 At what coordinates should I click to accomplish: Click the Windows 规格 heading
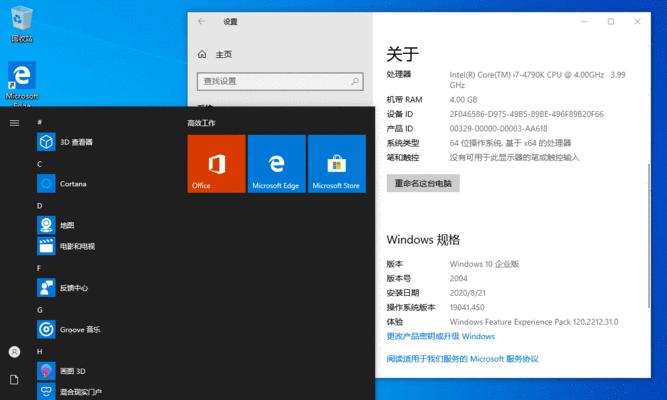click(423, 240)
